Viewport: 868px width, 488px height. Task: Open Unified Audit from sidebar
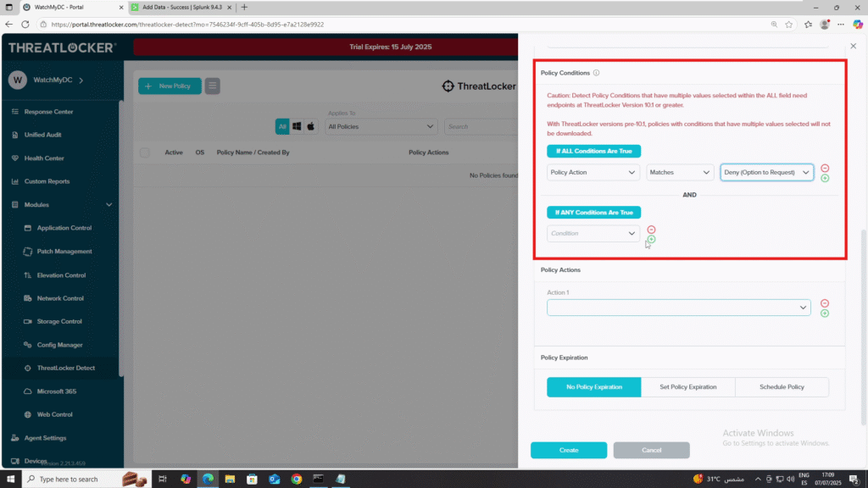pos(42,135)
